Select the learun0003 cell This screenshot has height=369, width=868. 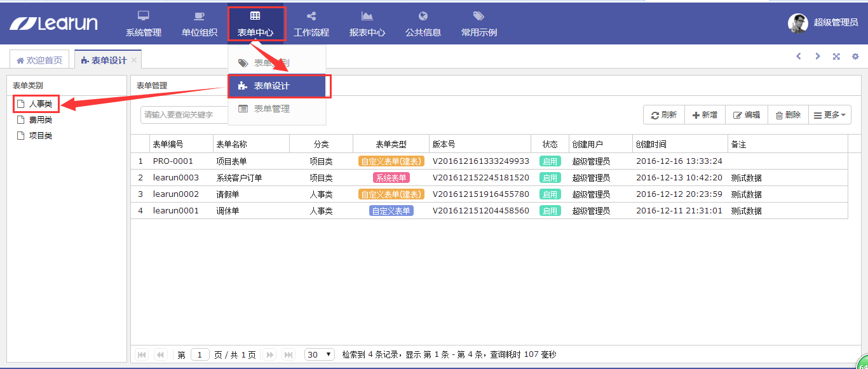click(181, 178)
